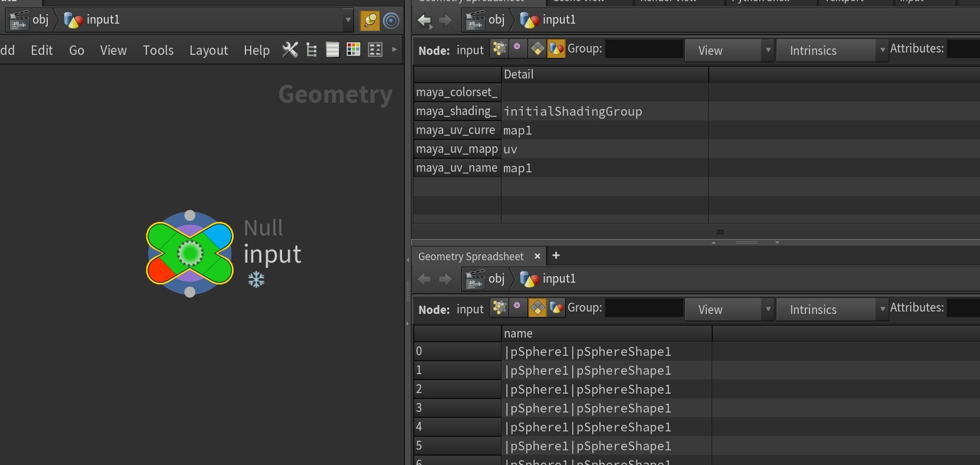Show vertices in lower spreadsheet
This screenshot has width=980, height=465.
(517, 306)
